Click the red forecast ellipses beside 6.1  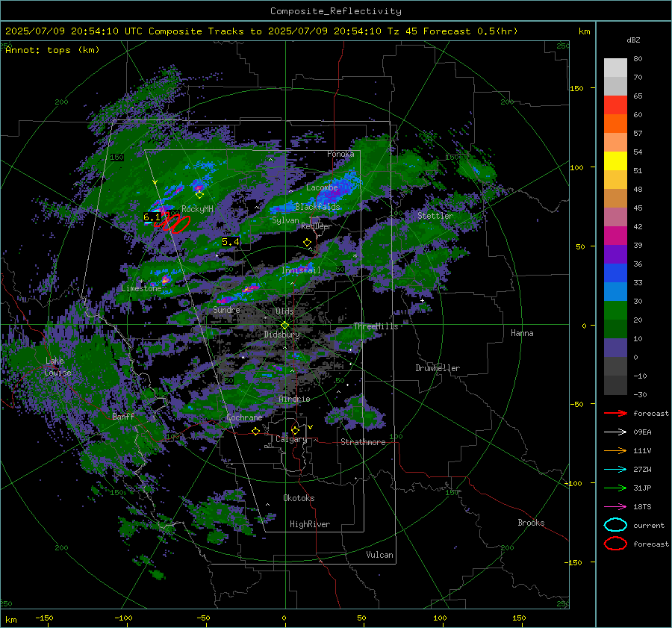tap(173, 223)
